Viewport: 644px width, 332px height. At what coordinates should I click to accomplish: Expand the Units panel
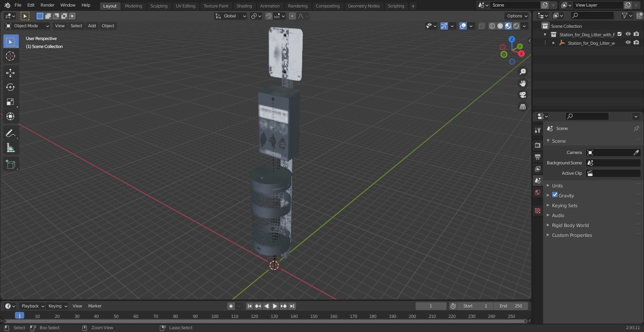point(557,186)
